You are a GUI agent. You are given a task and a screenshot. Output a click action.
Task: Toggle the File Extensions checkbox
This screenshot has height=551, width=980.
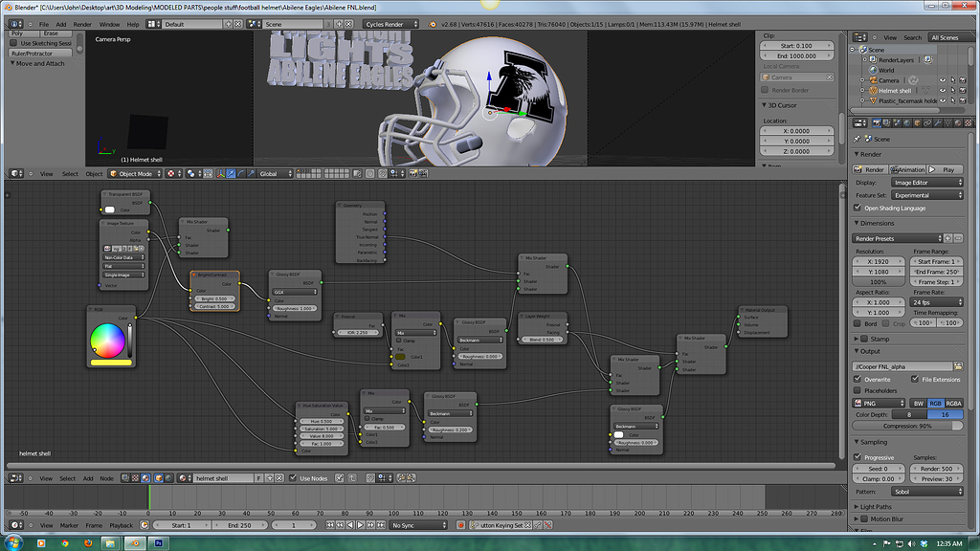tap(914, 379)
